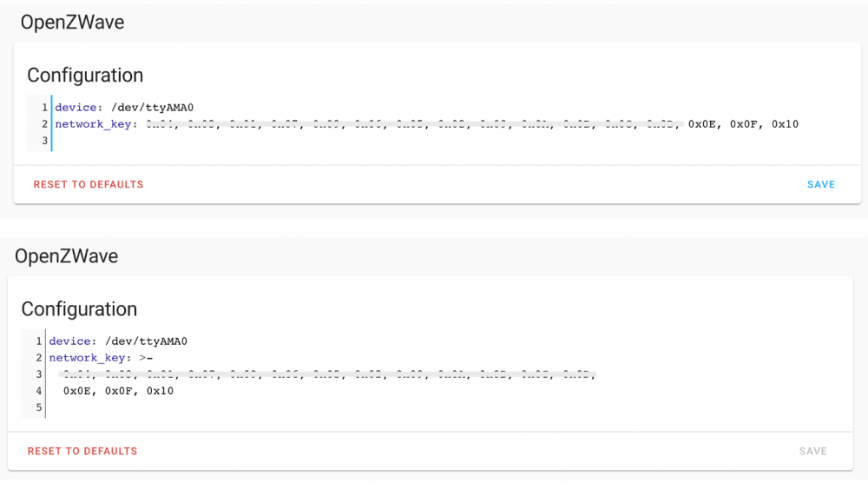
Task: Click RESET TO DEFAULTS under the five-line editor
Action: [82, 451]
